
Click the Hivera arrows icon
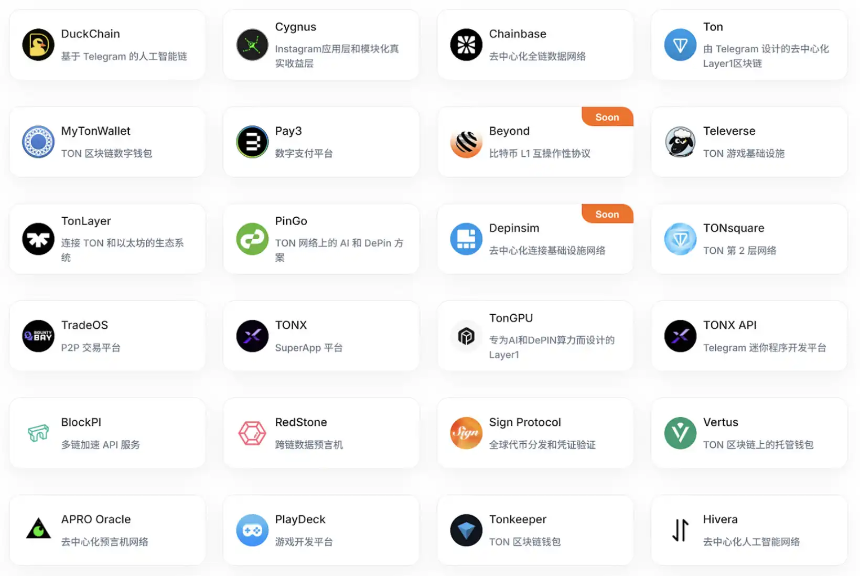(x=680, y=530)
